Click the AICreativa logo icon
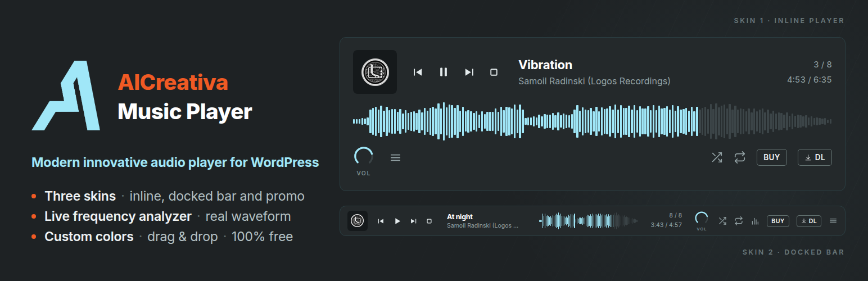The width and height of the screenshot is (868, 281). tap(66, 96)
